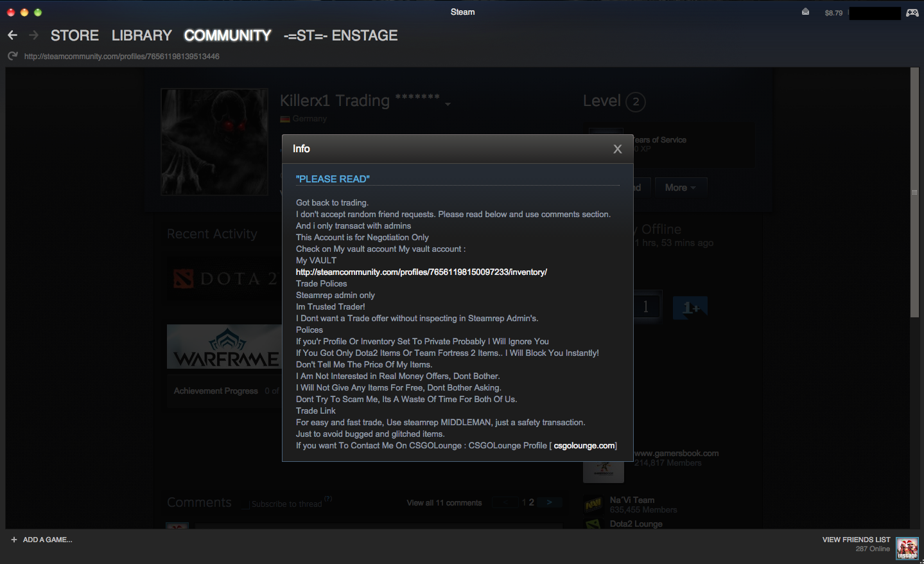
Task: Click the friends list avatar icon
Action: (x=907, y=549)
